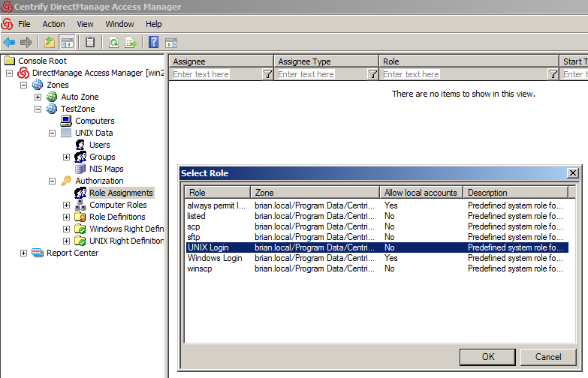Collapse the Zones tree node
588x378 pixels.
click(23, 85)
